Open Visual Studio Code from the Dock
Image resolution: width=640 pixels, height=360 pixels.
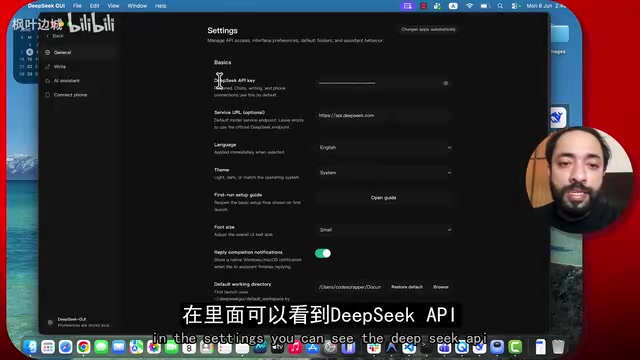point(409,347)
